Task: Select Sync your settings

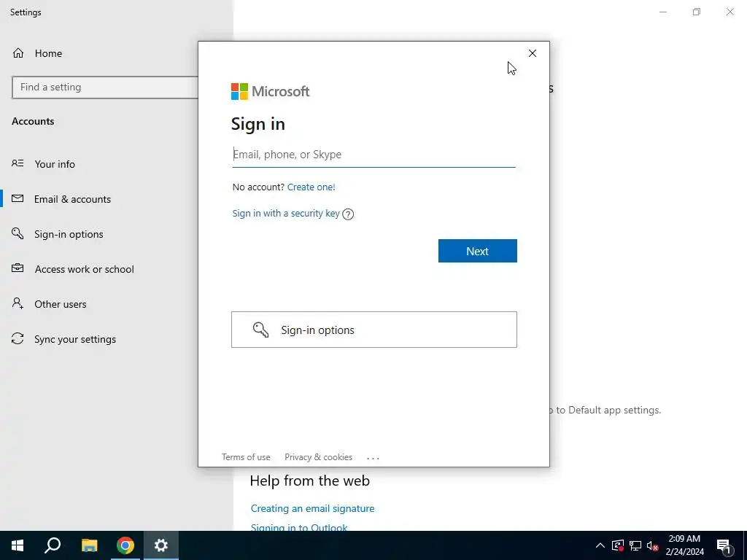Action: [x=75, y=339]
